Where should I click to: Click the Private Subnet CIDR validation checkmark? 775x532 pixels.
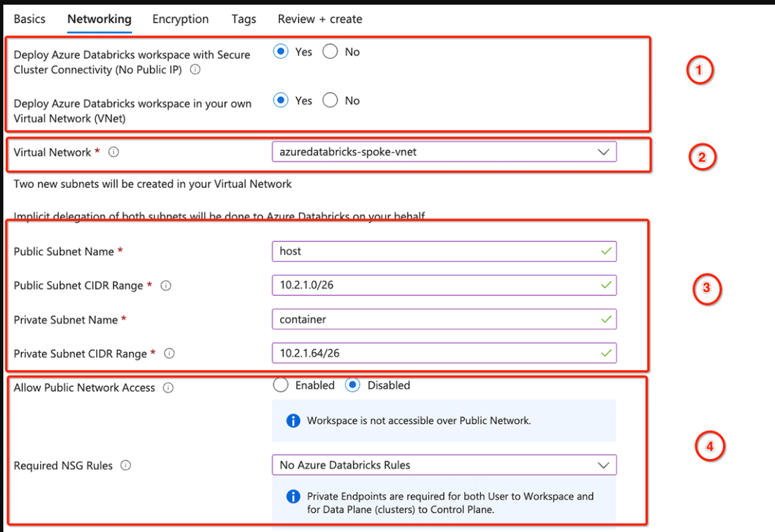tap(606, 353)
